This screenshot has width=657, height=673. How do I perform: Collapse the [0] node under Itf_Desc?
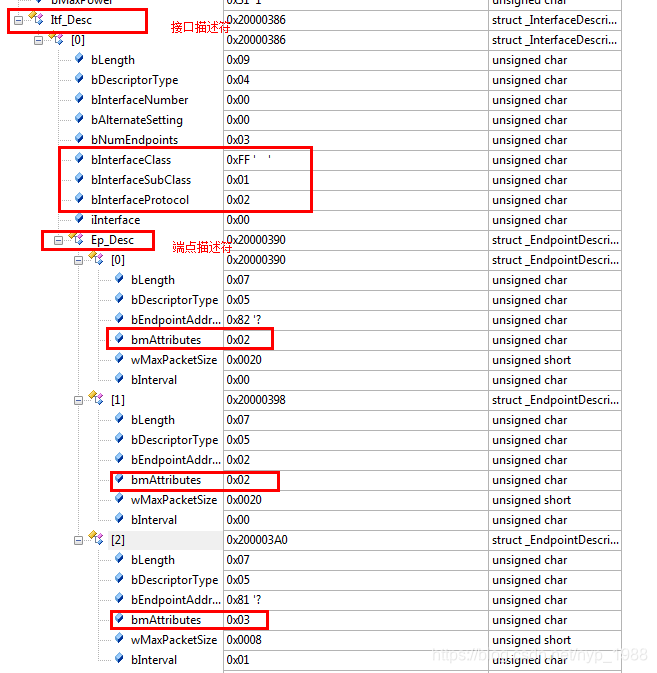tap(39, 40)
